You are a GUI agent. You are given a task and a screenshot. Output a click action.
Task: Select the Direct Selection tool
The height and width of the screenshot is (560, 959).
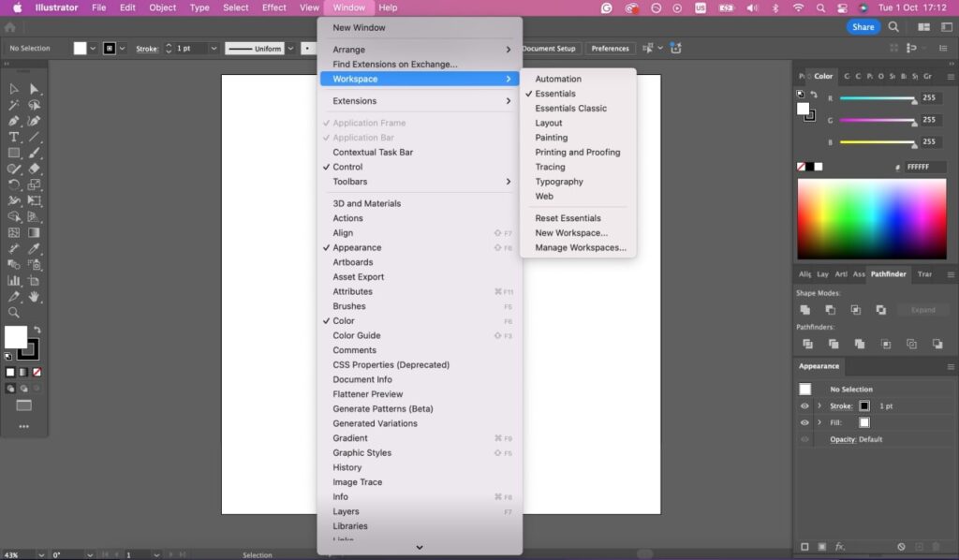pos(35,89)
